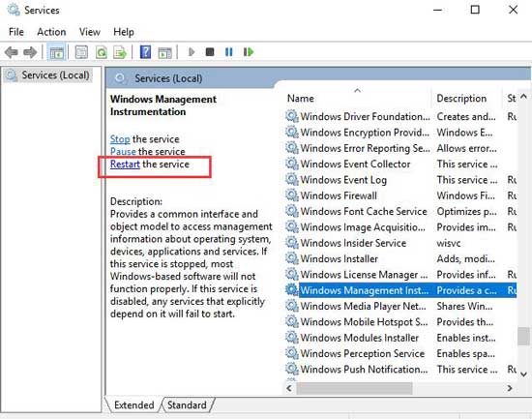Viewport: 532px width, 419px height.
Task: Click gear icon beside Windows Driver Foundation
Action: click(291, 116)
